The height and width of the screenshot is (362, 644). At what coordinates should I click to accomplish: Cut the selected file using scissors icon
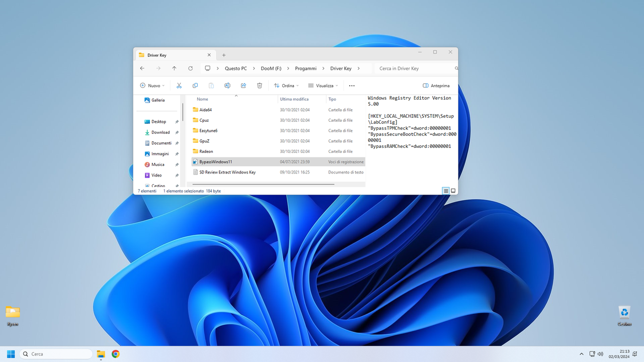(179, 85)
